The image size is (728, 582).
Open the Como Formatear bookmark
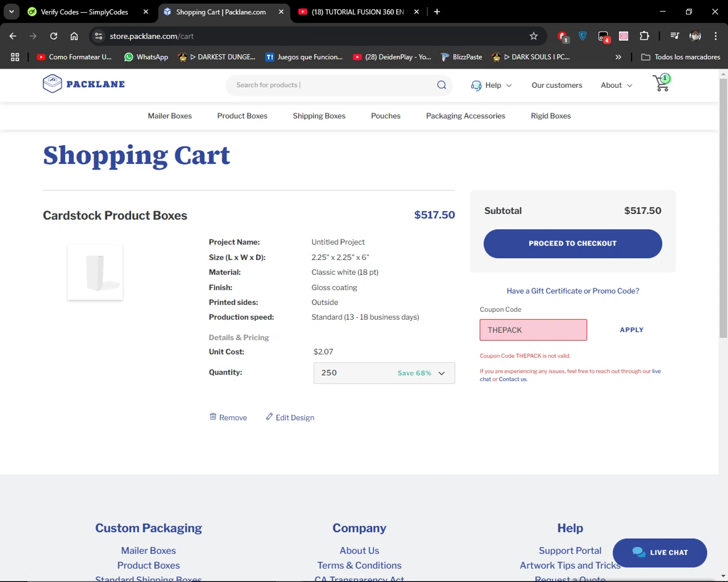coord(74,57)
